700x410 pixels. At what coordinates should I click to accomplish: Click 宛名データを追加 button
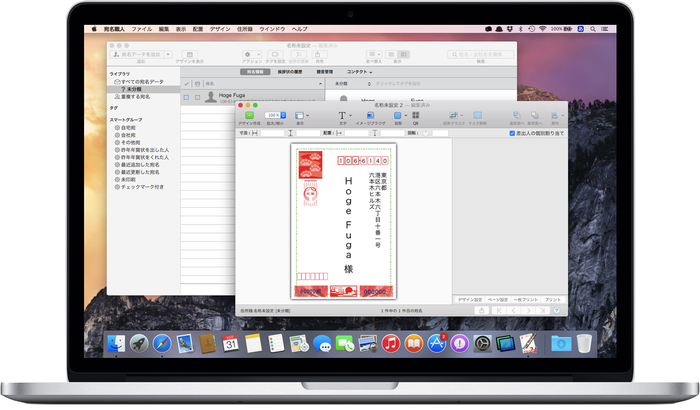click(x=137, y=54)
